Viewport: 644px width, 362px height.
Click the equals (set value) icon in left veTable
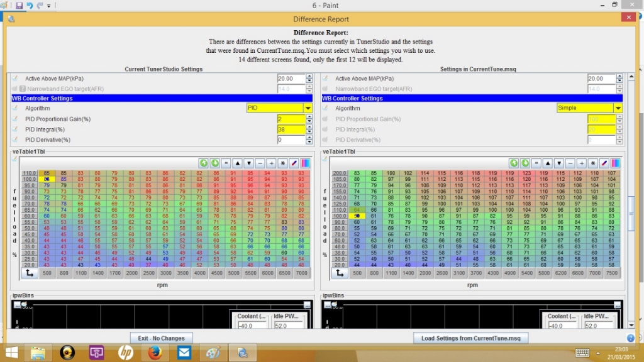pos(226,163)
